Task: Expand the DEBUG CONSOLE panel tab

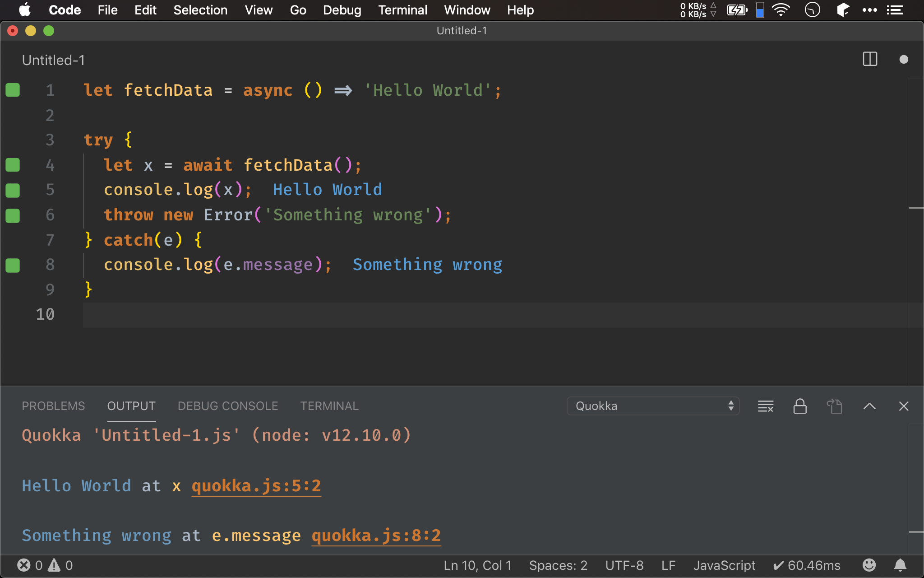Action: (x=227, y=406)
